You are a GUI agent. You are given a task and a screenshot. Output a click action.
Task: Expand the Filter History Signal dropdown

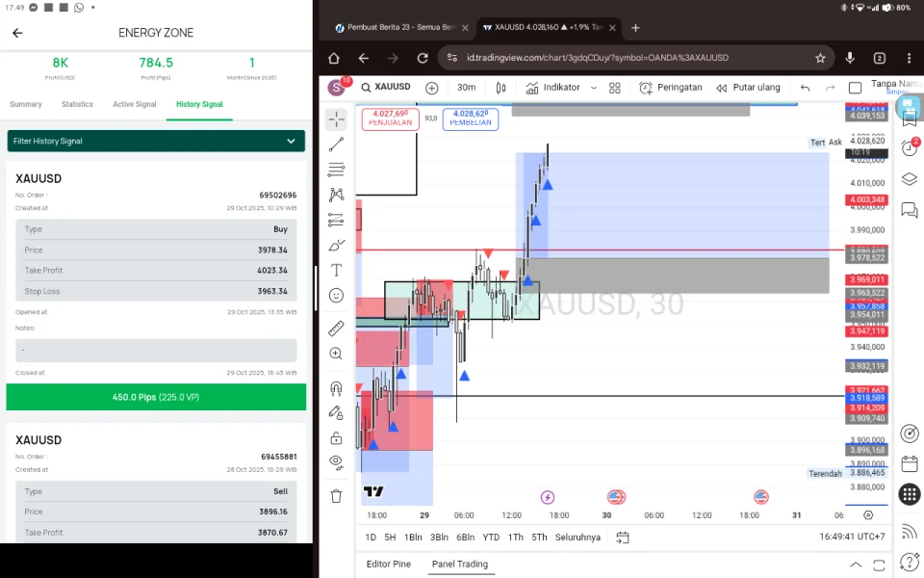[156, 141]
